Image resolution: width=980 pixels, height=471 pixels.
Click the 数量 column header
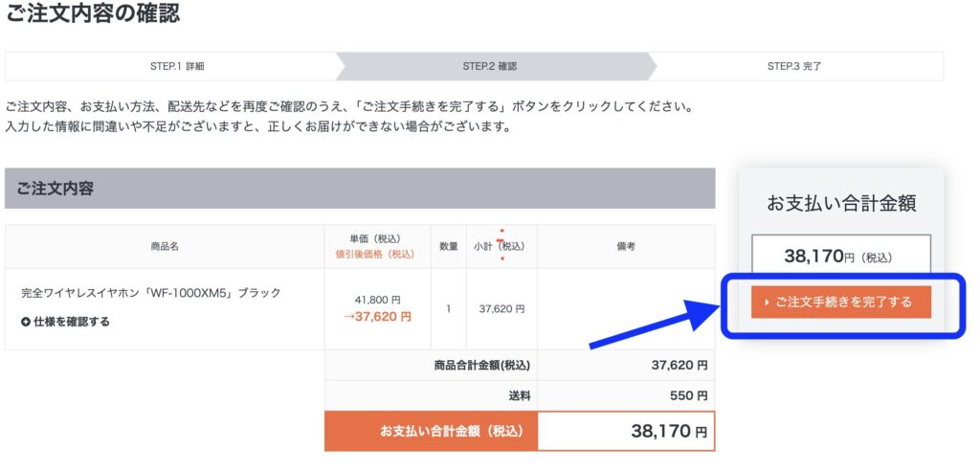point(448,246)
